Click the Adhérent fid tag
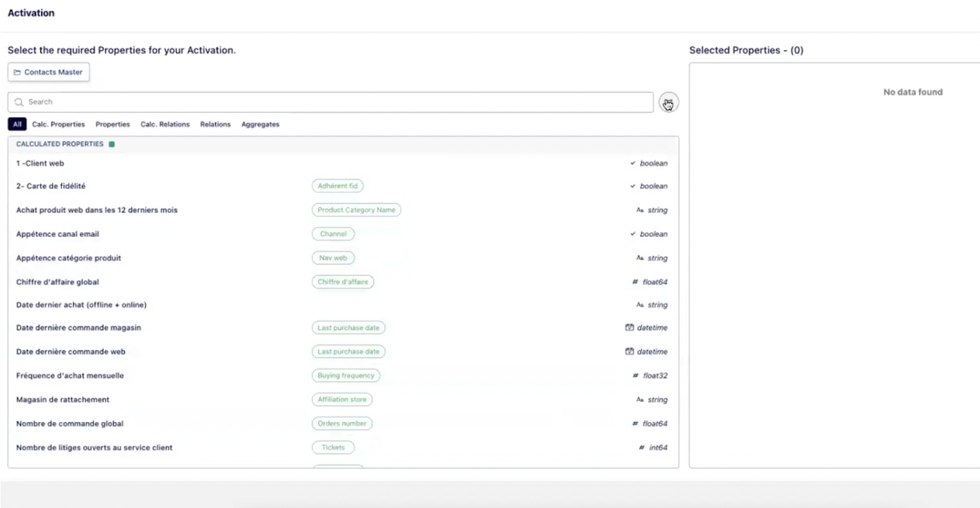Image resolution: width=980 pixels, height=508 pixels. click(x=338, y=186)
